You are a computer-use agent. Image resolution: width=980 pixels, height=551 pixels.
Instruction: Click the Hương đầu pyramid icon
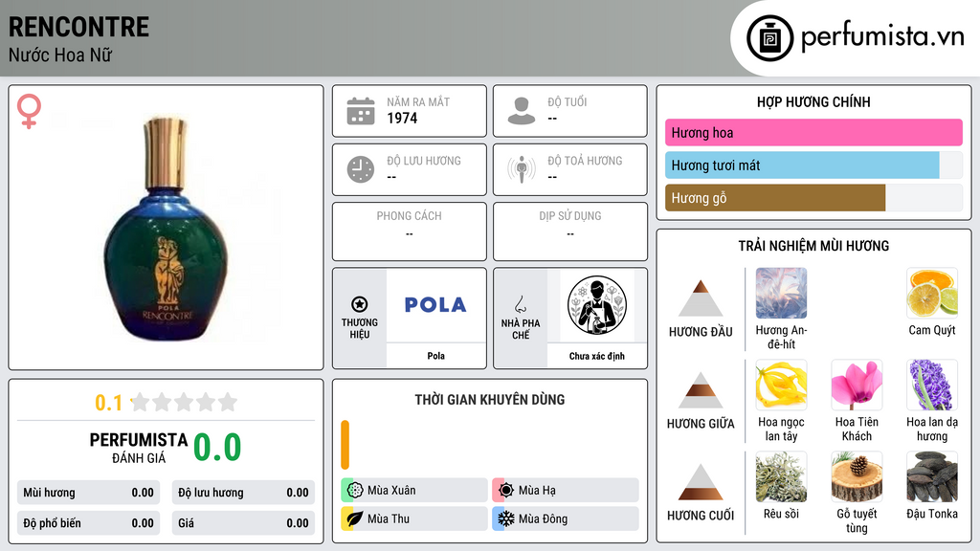[701, 298]
